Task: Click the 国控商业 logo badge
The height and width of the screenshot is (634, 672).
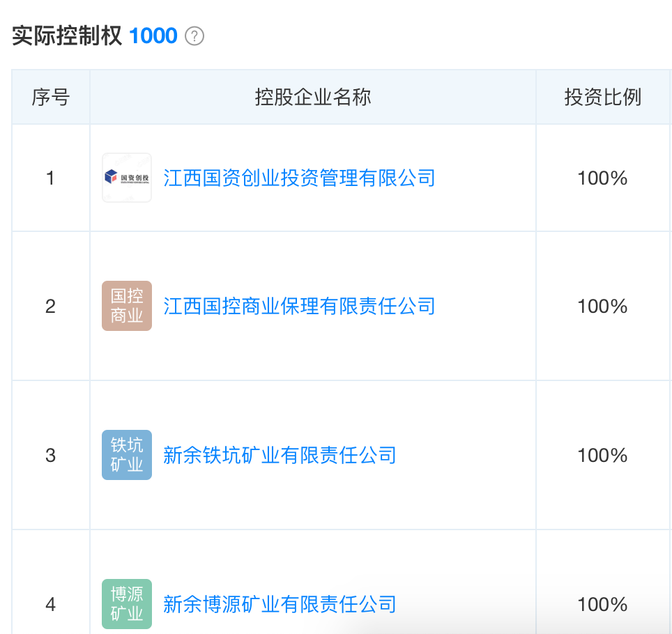Action: [x=127, y=306]
